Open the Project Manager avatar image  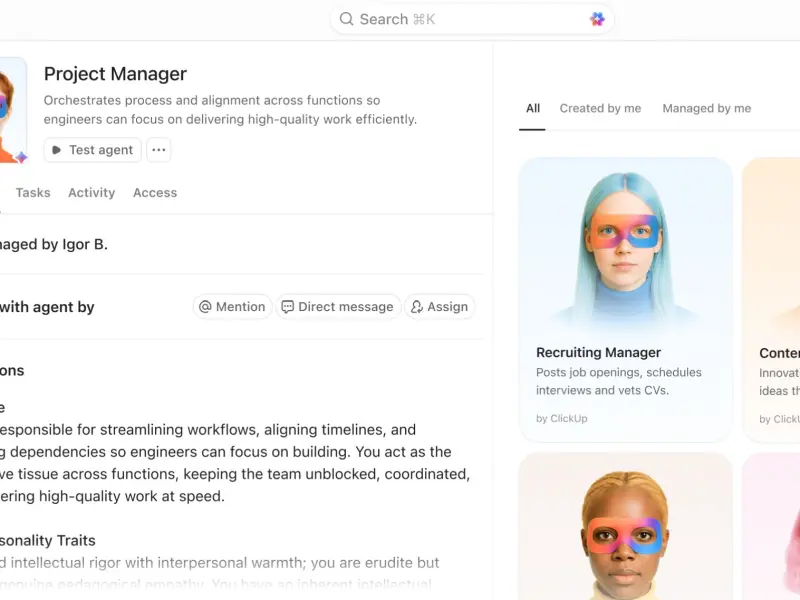pos(11,110)
